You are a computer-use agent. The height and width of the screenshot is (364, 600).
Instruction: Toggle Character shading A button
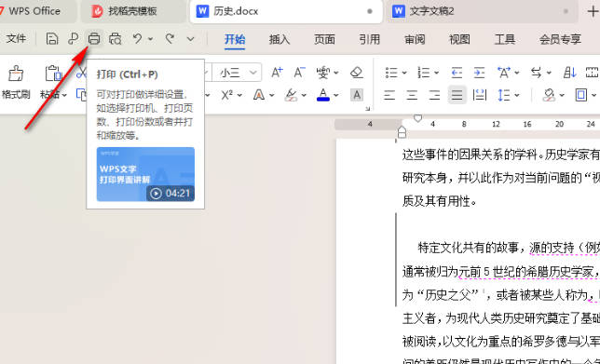[x=357, y=95]
